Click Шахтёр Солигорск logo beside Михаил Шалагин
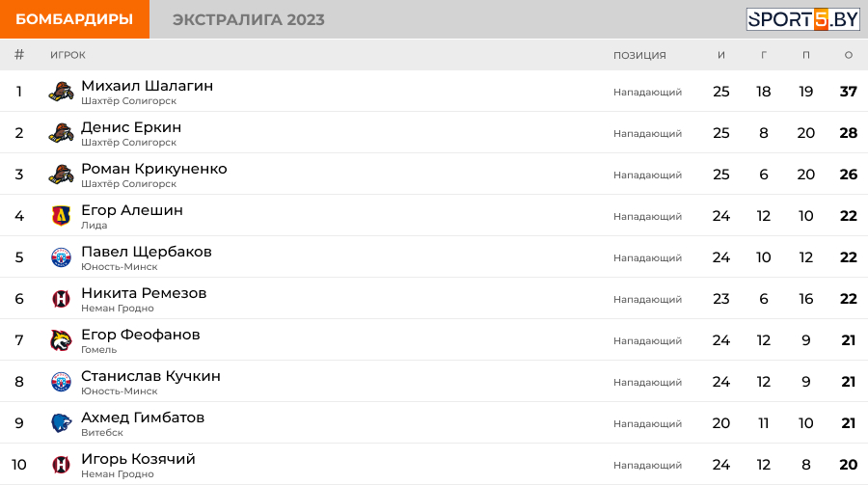The height and width of the screenshot is (485, 868). click(x=61, y=92)
